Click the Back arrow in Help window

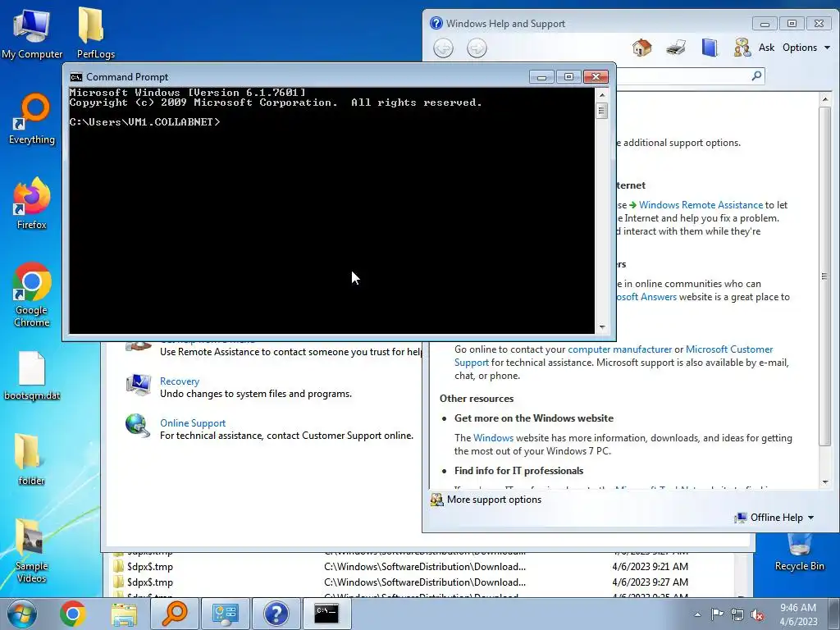click(443, 48)
